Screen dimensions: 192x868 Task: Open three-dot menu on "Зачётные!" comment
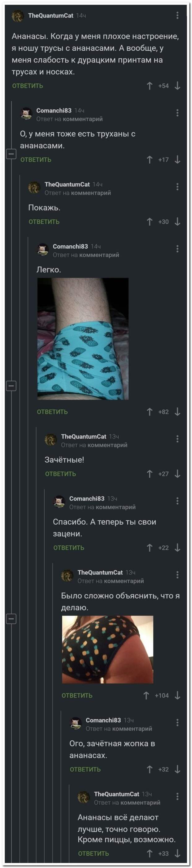177,439
